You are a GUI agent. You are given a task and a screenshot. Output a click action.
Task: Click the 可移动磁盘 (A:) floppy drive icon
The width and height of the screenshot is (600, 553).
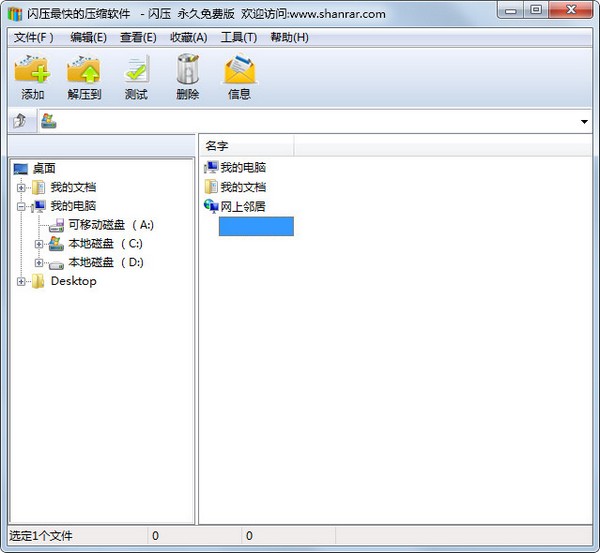[x=56, y=225]
